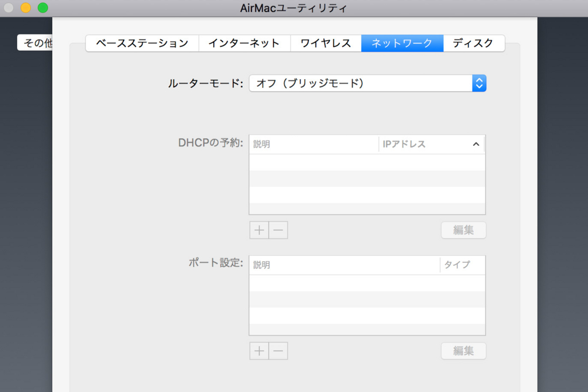
Task: Remove port setting with minus button
Action: click(278, 351)
